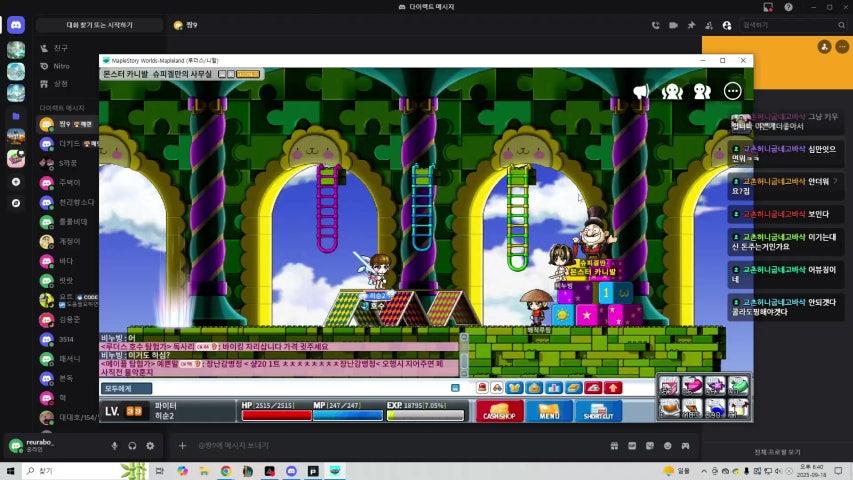This screenshot has width=853, height=480.
Task: Open Discord user settings gear
Action: click(x=150, y=446)
